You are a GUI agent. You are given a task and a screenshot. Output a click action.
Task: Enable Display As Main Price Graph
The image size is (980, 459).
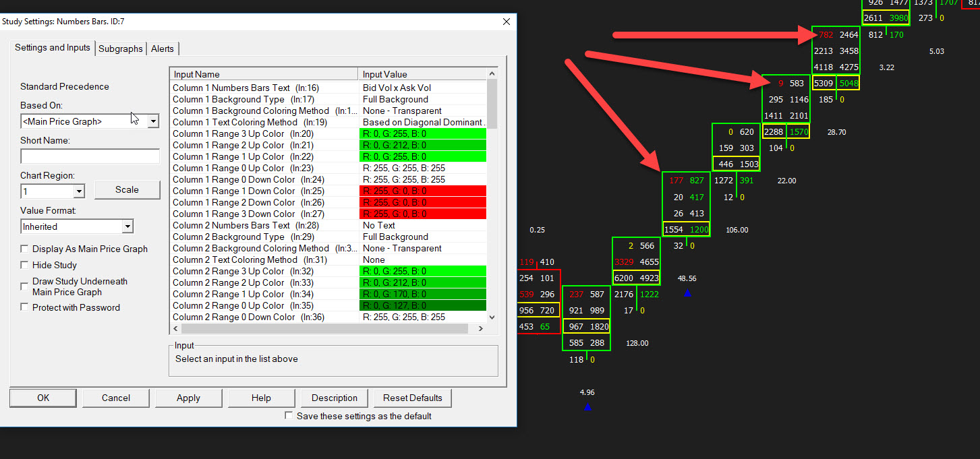pos(25,249)
